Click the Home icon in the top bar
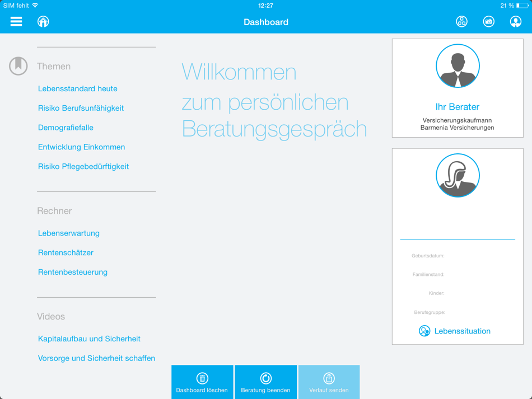 click(x=43, y=21)
